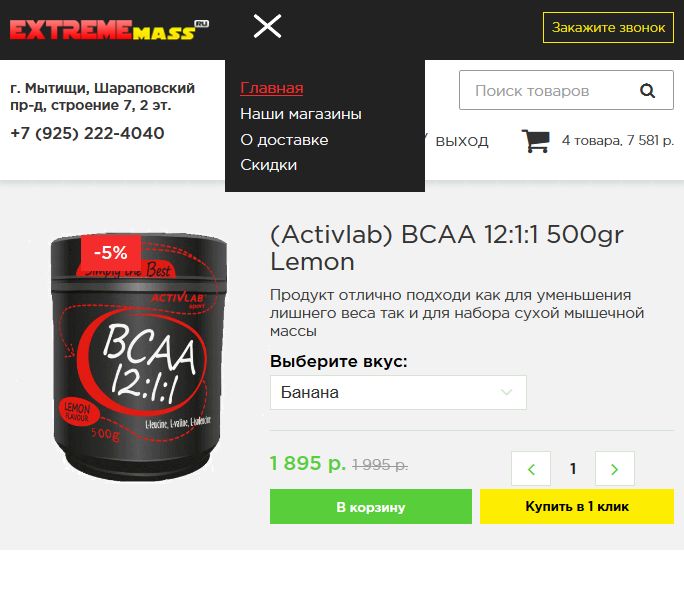The width and height of the screenshot is (684, 591).
Task: Click Купить в 1 клик button
Action: click(x=577, y=506)
